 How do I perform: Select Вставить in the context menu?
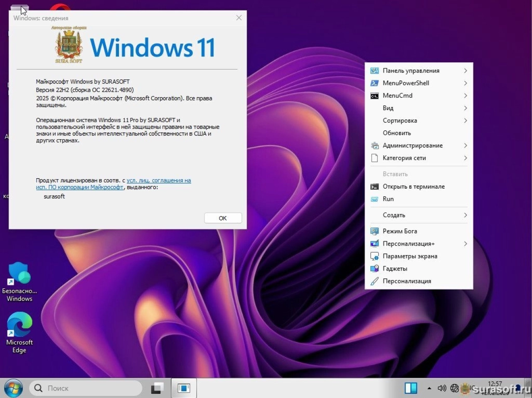tap(419, 174)
